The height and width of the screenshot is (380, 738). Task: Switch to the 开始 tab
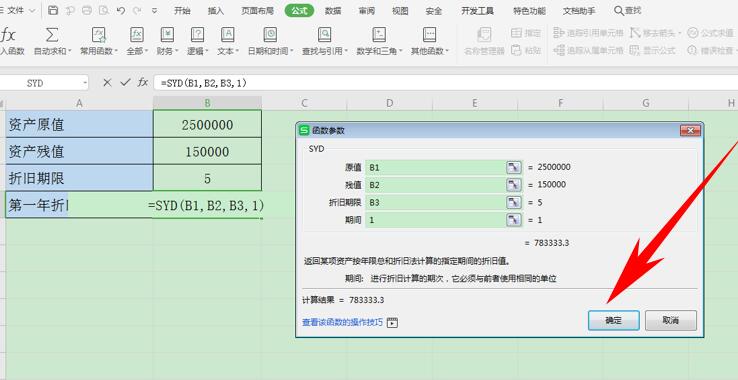(182, 10)
